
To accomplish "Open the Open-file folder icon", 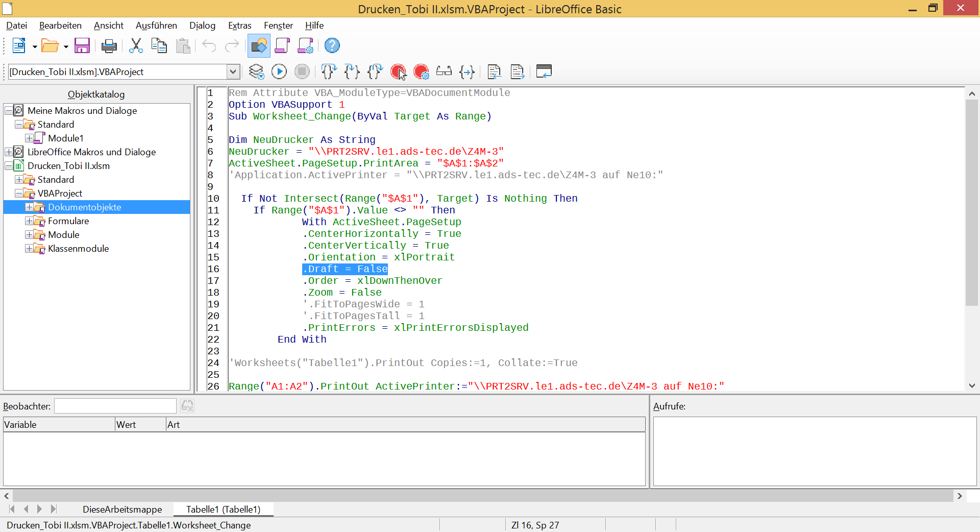I will [x=50, y=46].
